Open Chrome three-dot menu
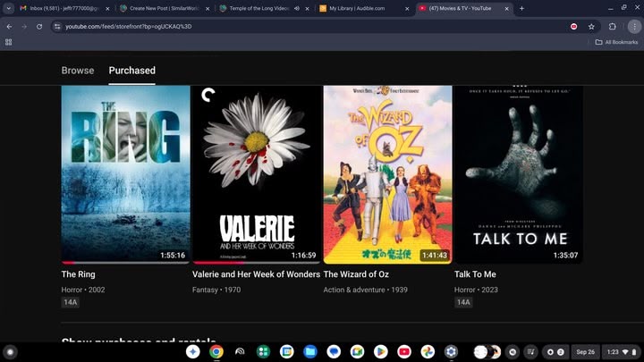Viewport: 644px width, 362px height. (x=634, y=26)
